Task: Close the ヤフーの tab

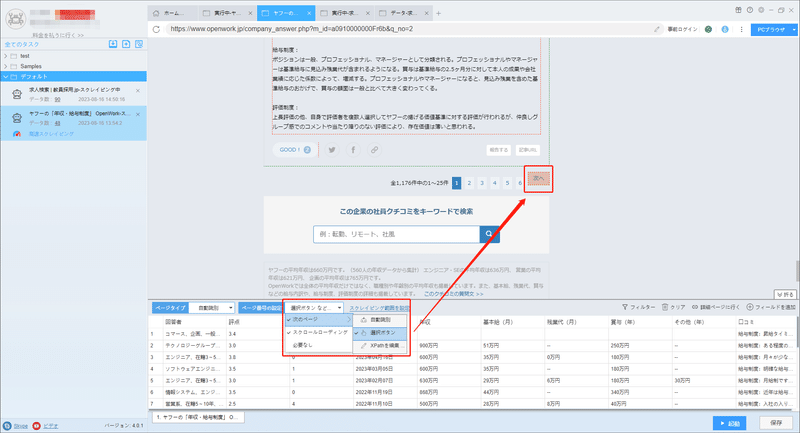Action: [x=309, y=13]
